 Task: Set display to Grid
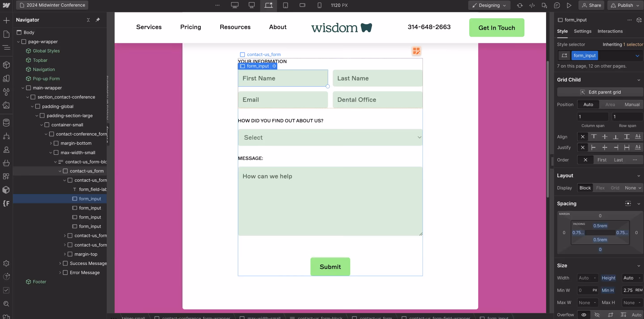(x=615, y=188)
